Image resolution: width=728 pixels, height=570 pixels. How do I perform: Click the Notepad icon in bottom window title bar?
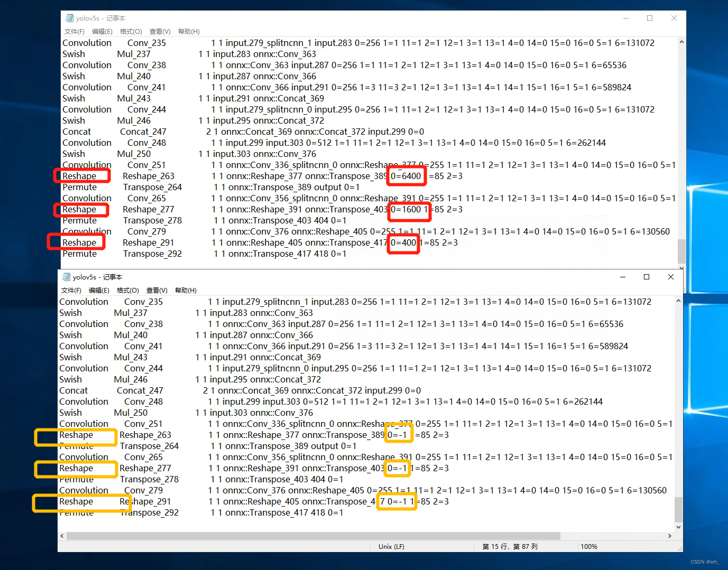coord(66,277)
